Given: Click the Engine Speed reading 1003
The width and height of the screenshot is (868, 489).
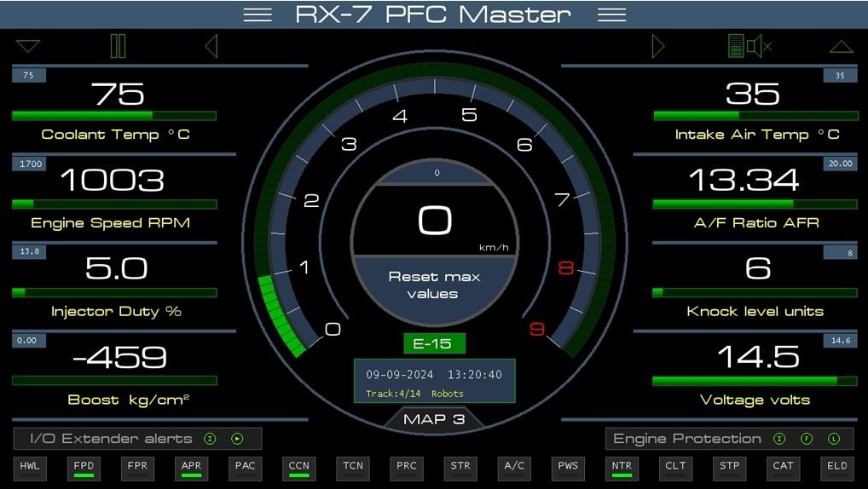Looking at the screenshot, I should [x=113, y=181].
